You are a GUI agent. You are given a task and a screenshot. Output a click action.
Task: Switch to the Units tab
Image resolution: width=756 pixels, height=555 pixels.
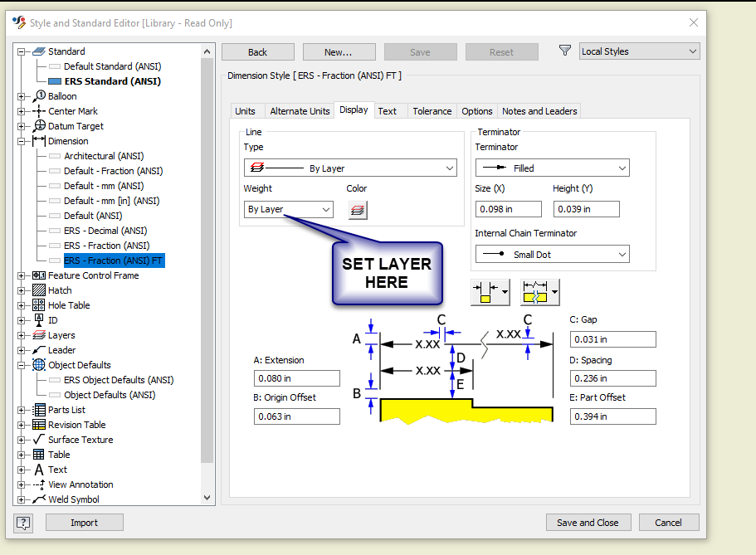[245, 111]
